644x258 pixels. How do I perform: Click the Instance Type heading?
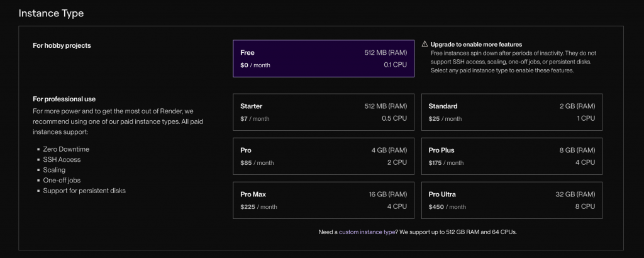[x=51, y=13]
